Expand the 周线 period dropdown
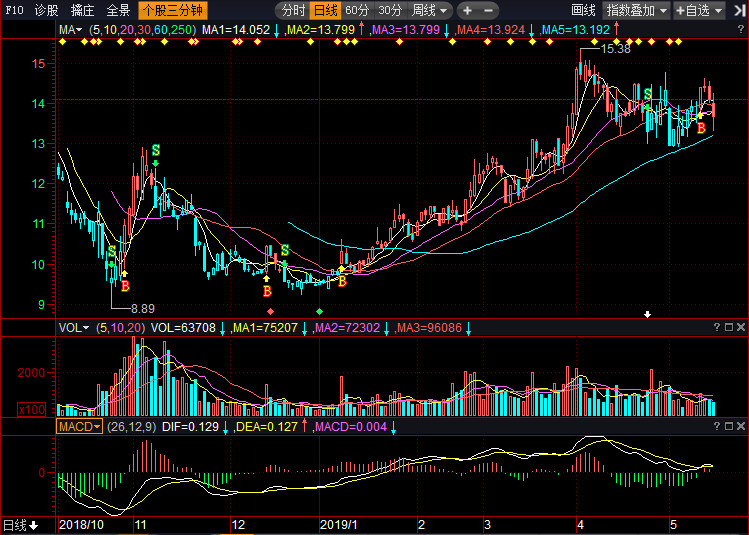This screenshot has width=749, height=535. click(x=429, y=10)
